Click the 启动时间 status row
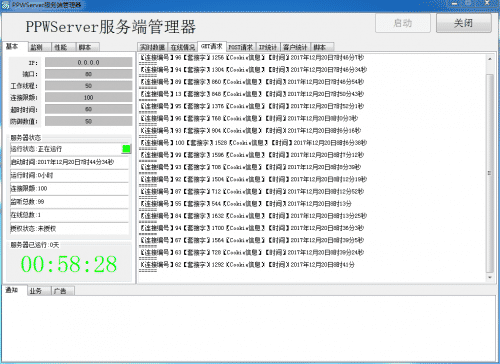Viewport: 500px width, 364px height. click(x=69, y=162)
